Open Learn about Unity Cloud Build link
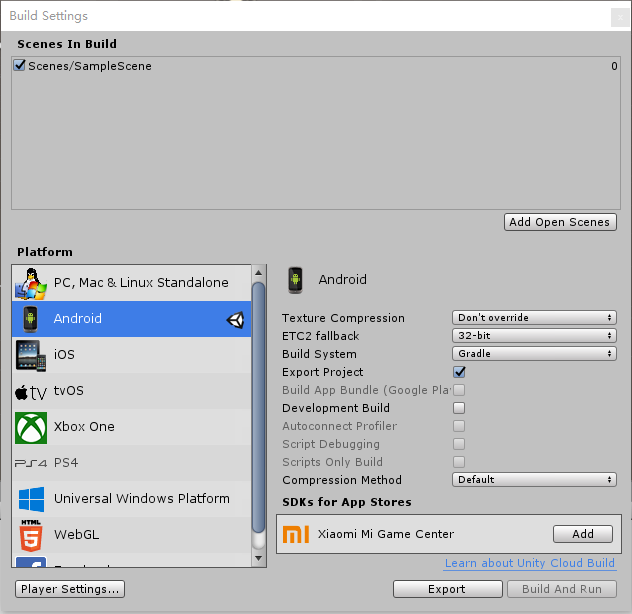The height and width of the screenshot is (614, 632). [x=530, y=563]
